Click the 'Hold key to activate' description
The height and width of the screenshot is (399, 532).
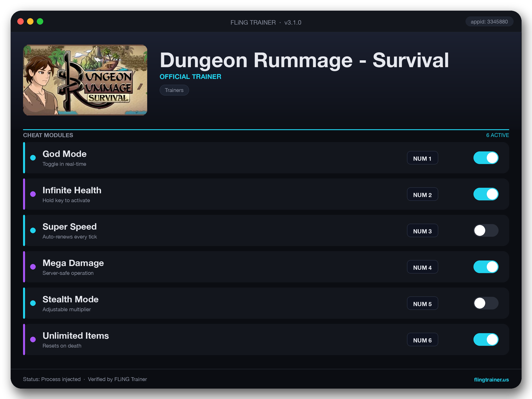[x=66, y=200]
